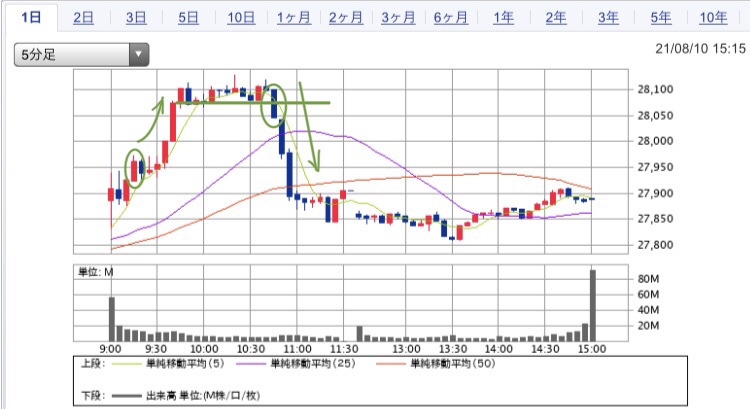The image size is (750, 409).
Task: Open the 5年 period tab
Action: [661, 18]
